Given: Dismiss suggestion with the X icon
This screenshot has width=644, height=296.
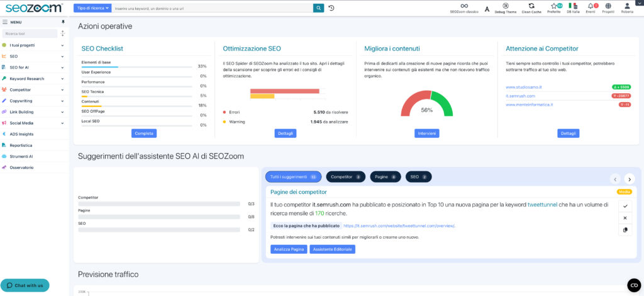Looking at the screenshot, I should (x=625, y=218).
